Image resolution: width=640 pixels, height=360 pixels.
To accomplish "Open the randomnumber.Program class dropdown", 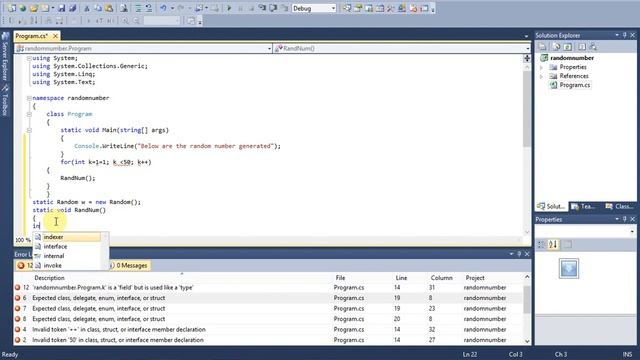I will tap(144, 48).
